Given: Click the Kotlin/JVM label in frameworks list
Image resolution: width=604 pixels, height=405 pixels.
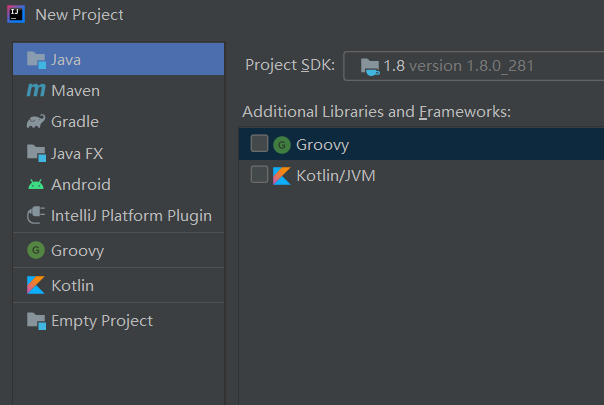Looking at the screenshot, I should pyautogui.click(x=336, y=176).
